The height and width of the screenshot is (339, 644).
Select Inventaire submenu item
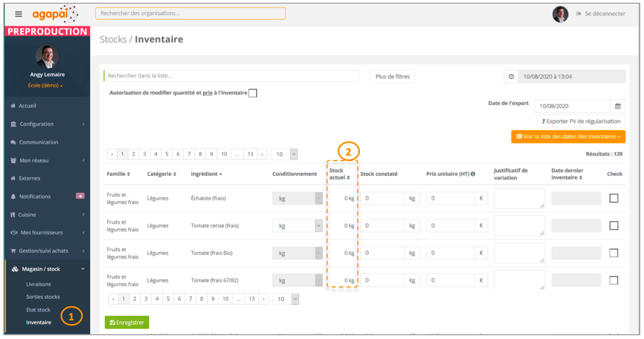pos(39,322)
